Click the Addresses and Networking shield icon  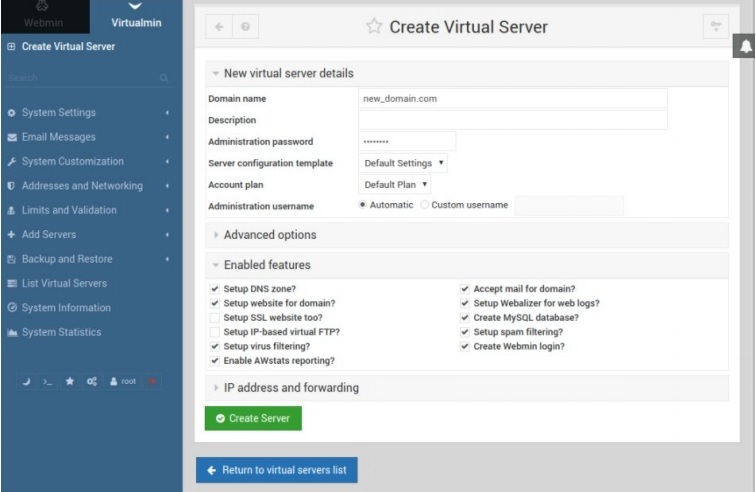click(x=11, y=186)
